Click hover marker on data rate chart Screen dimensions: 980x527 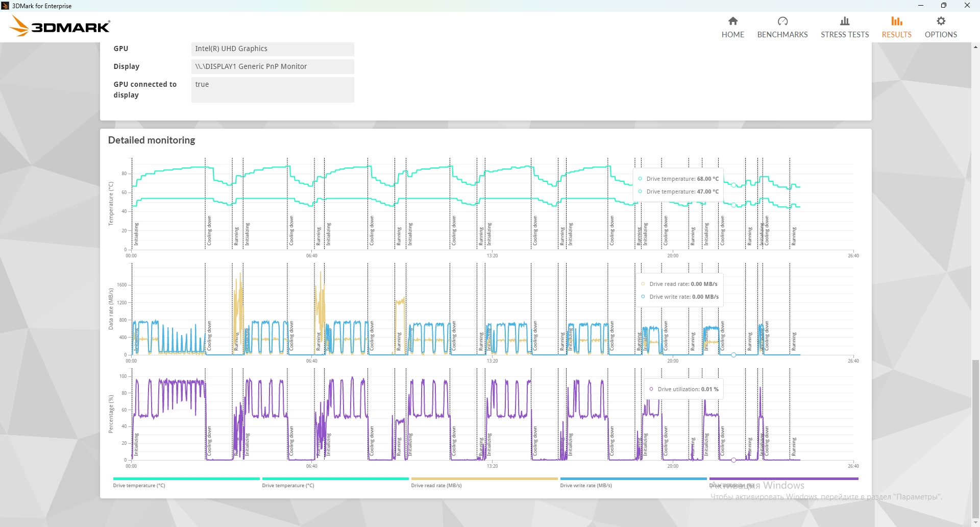(733, 354)
